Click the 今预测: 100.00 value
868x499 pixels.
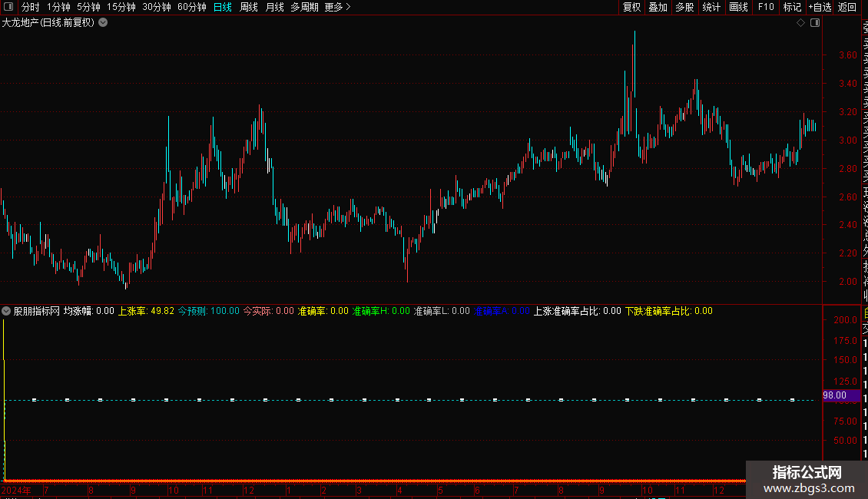pyautogui.click(x=209, y=311)
